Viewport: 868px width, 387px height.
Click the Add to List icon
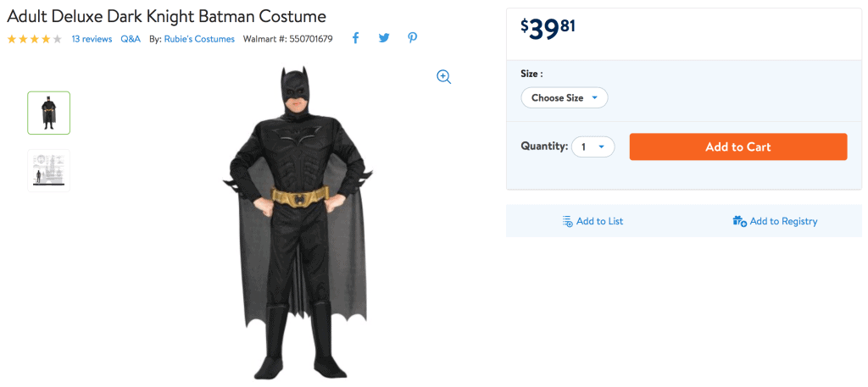(567, 221)
